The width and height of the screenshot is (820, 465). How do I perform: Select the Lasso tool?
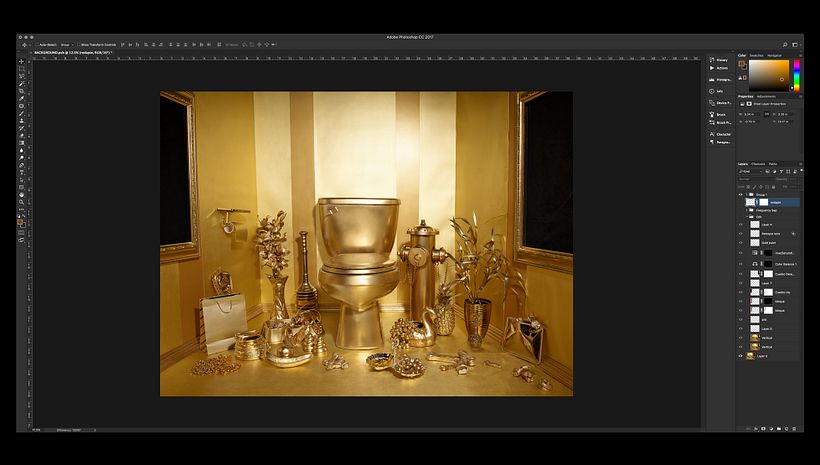click(x=21, y=76)
